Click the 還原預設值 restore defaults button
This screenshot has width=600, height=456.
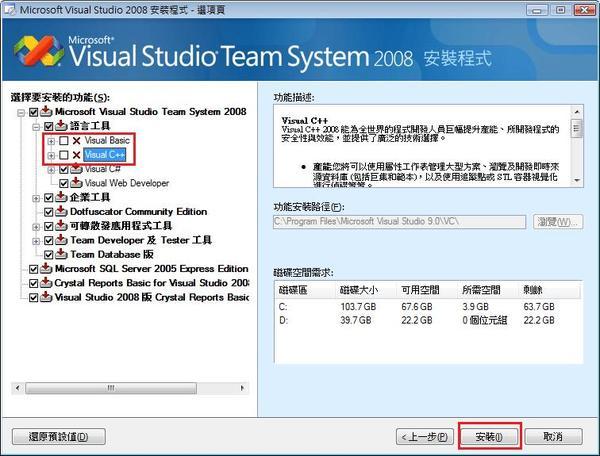coord(59,436)
